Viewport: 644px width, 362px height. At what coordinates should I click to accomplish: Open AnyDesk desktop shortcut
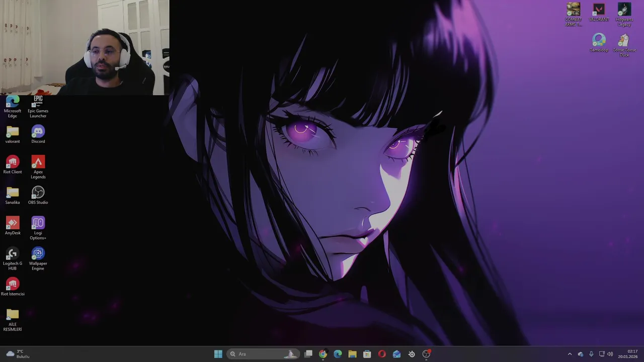coord(13,226)
